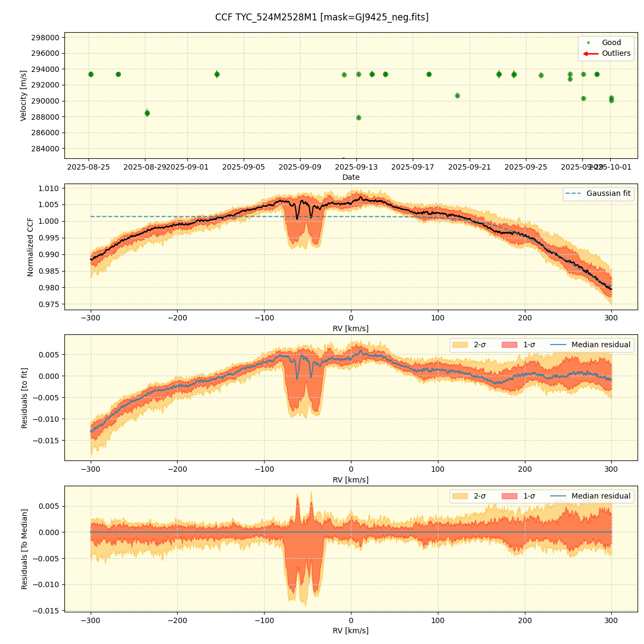Click the Date x-axis label
This screenshot has width=644, height=644.
(x=351, y=177)
